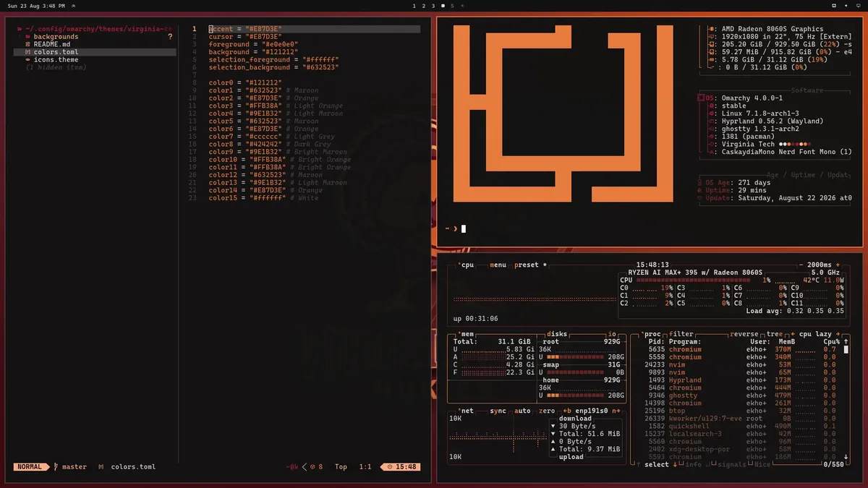Click the signals button in btop

point(732,464)
